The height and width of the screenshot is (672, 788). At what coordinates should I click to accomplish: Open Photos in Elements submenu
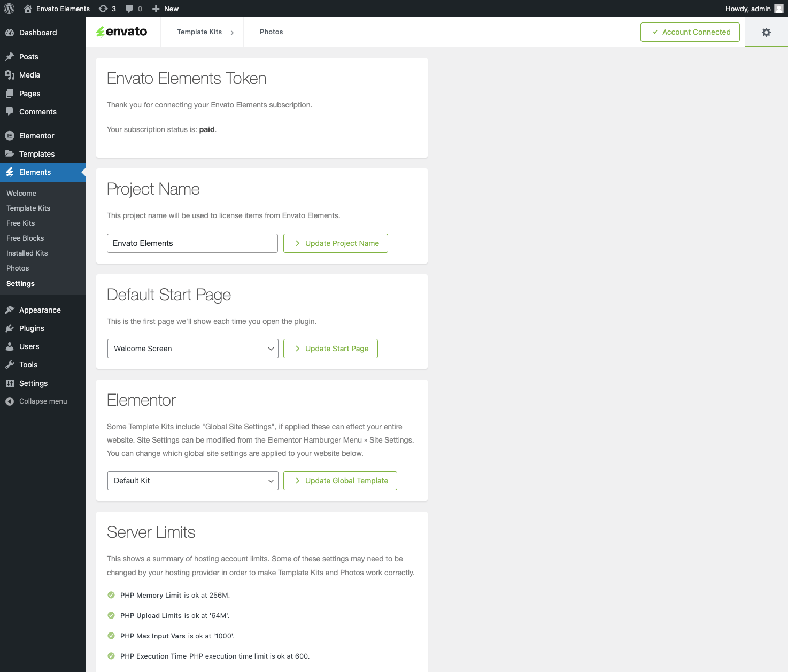click(18, 268)
